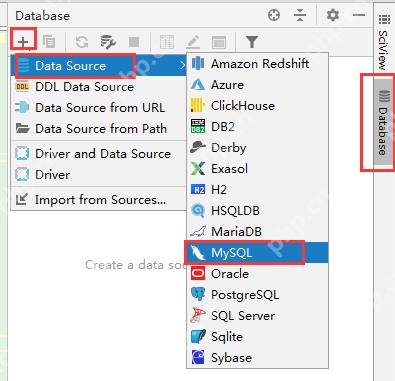Image resolution: width=395 pixels, height=381 pixels.
Task: Choose Data Source from Path
Action: (x=99, y=129)
